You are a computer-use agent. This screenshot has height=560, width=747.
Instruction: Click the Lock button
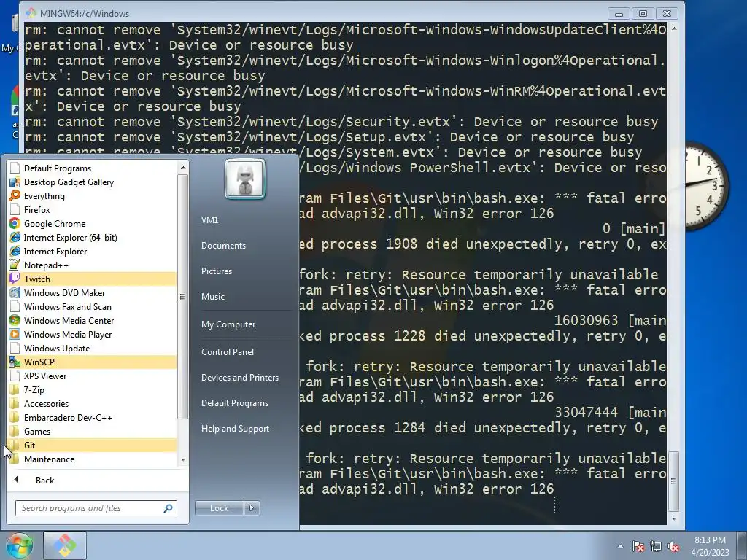(220, 508)
